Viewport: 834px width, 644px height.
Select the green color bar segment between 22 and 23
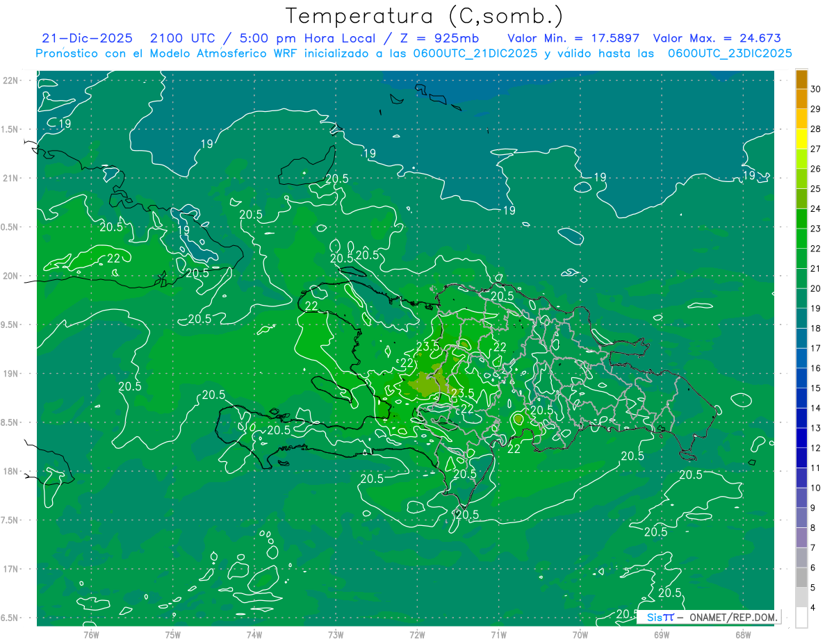coord(801,238)
